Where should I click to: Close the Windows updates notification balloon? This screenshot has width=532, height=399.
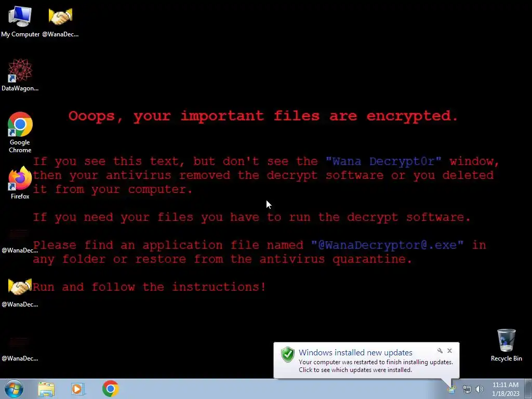(449, 351)
